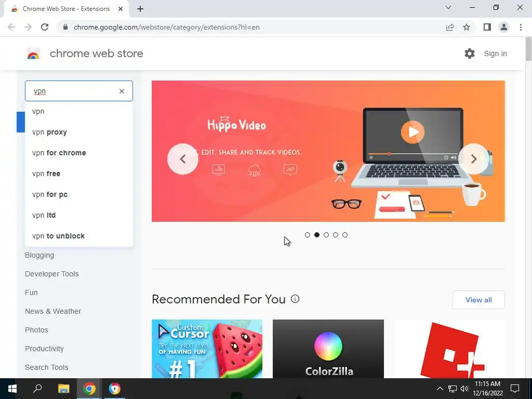Open the taskbar clock and date

coord(487,389)
